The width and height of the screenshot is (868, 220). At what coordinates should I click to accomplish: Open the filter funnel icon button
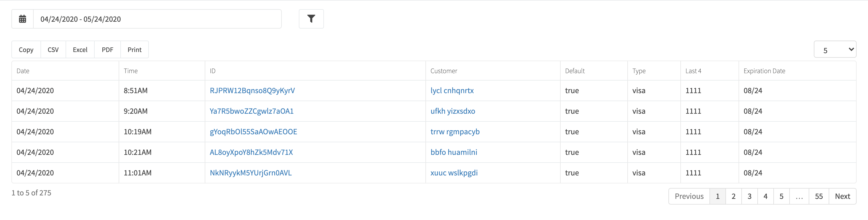[x=311, y=19]
